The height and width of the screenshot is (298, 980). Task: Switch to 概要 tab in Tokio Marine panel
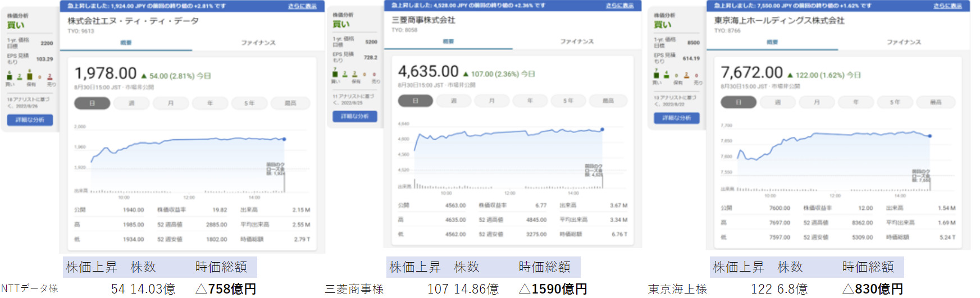tap(772, 42)
